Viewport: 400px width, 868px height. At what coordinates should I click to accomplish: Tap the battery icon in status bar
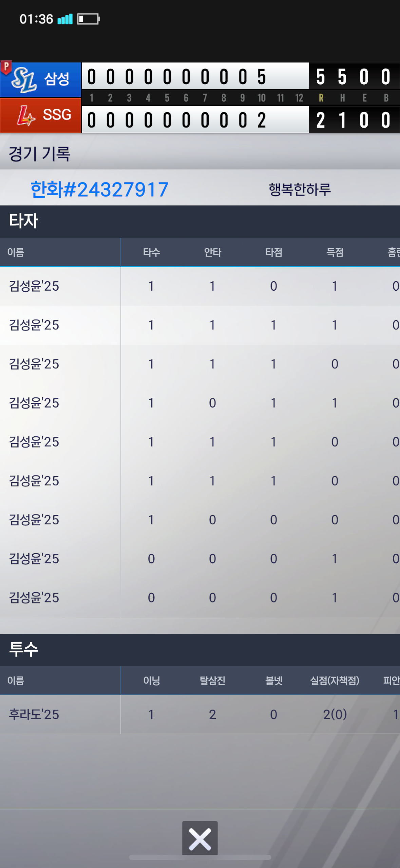coord(88,19)
